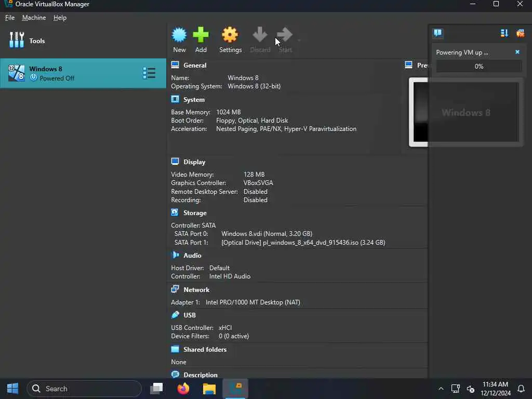Open the taskbar clock showing 11:34 AM
The width and height of the screenshot is (532, 399).
tap(495, 389)
